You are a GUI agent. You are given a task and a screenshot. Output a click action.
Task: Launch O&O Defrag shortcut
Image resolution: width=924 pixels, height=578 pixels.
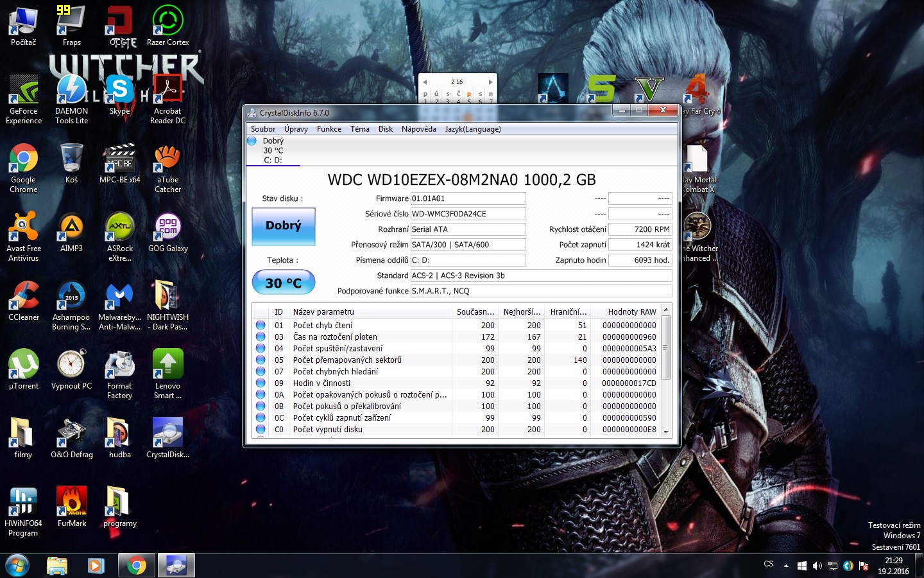pos(72,439)
